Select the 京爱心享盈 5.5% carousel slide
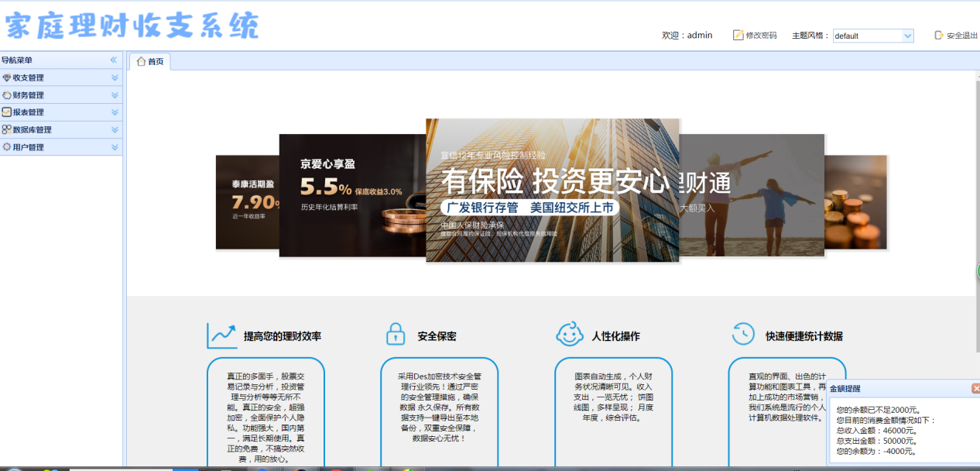The width and height of the screenshot is (980, 471). click(352, 195)
